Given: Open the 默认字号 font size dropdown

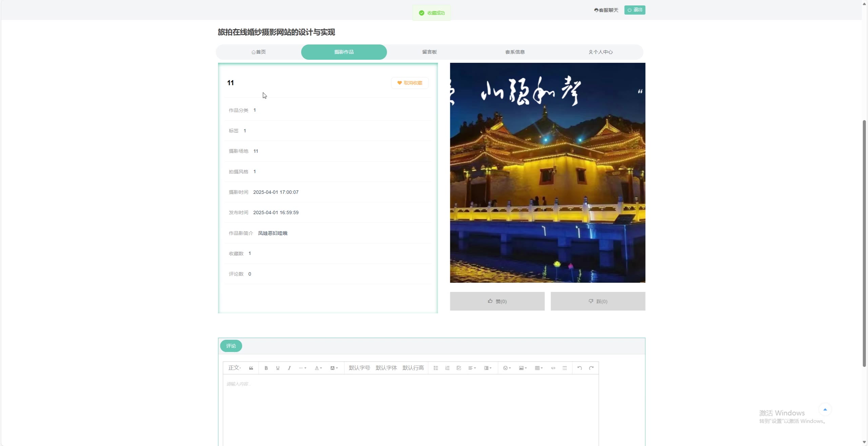Looking at the screenshot, I should (x=359, y=368).
